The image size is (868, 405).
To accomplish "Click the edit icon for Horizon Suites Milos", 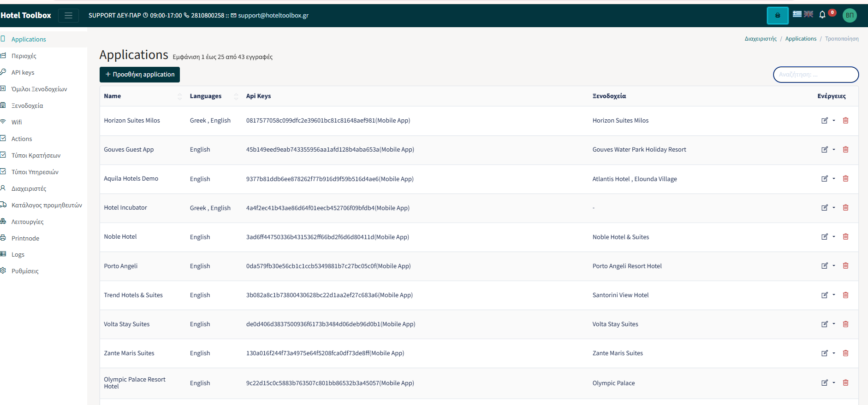I will [825, 120].
